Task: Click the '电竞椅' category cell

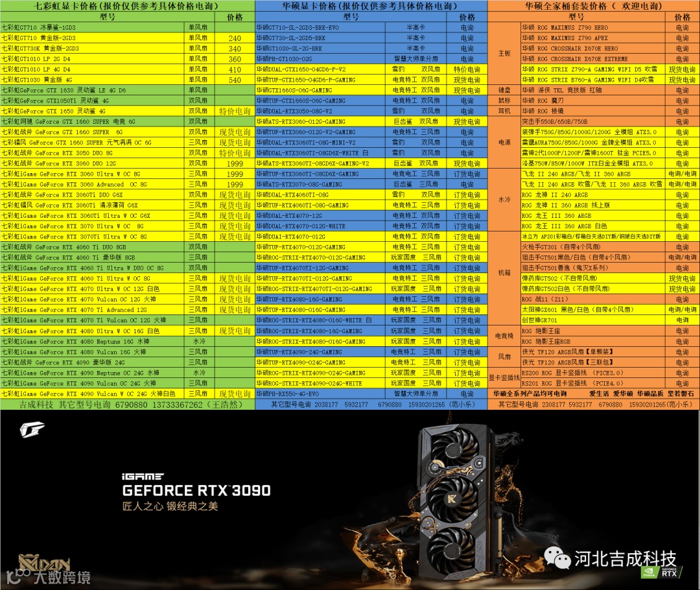Action: pyautogui.click(x=504, y=336)
